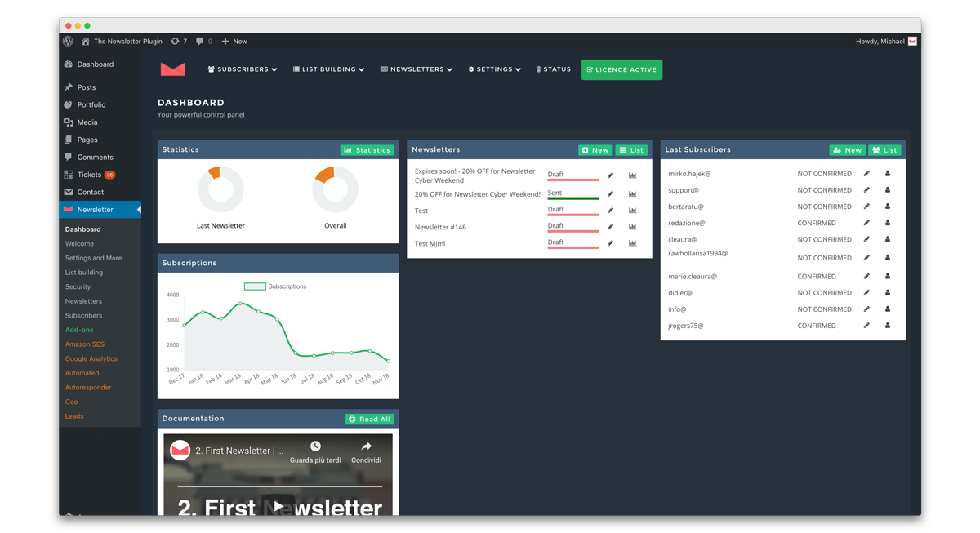This screenshot has height=533, width=980.
Task: Open subscriber profile icon for jrogers75@
Action: 886,325
